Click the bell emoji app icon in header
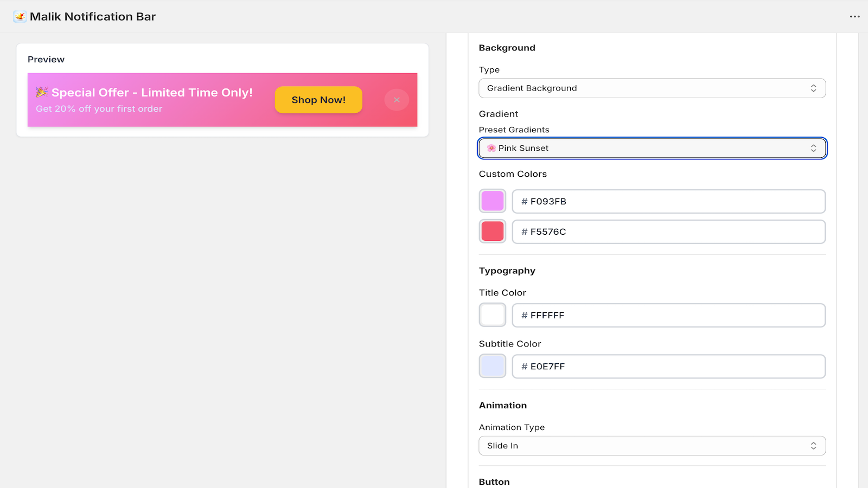 click(20, 16)
